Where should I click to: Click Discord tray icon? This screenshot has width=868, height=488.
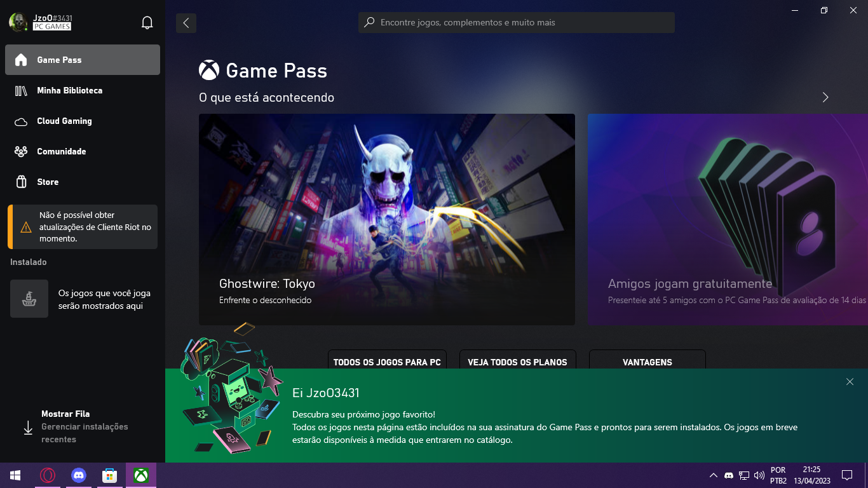[x=729, y=475]
